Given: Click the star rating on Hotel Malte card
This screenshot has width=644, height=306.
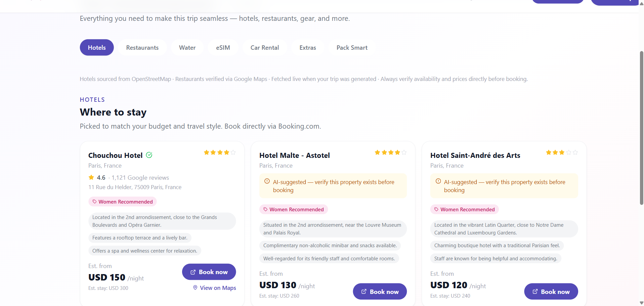Looking at the screenshot, I should 391,152.
